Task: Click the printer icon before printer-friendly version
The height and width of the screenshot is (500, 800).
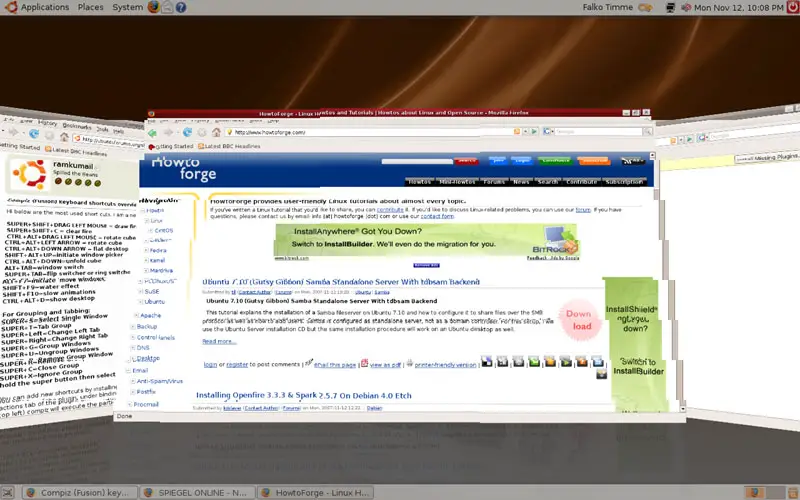Action: [x=410, y=363]
